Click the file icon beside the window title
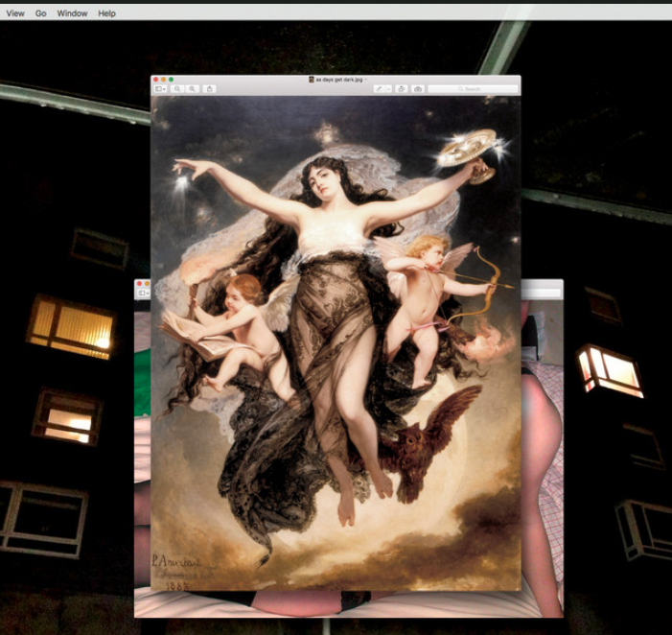The height and width of the screenshot is (635, 672). click(311, 80)
